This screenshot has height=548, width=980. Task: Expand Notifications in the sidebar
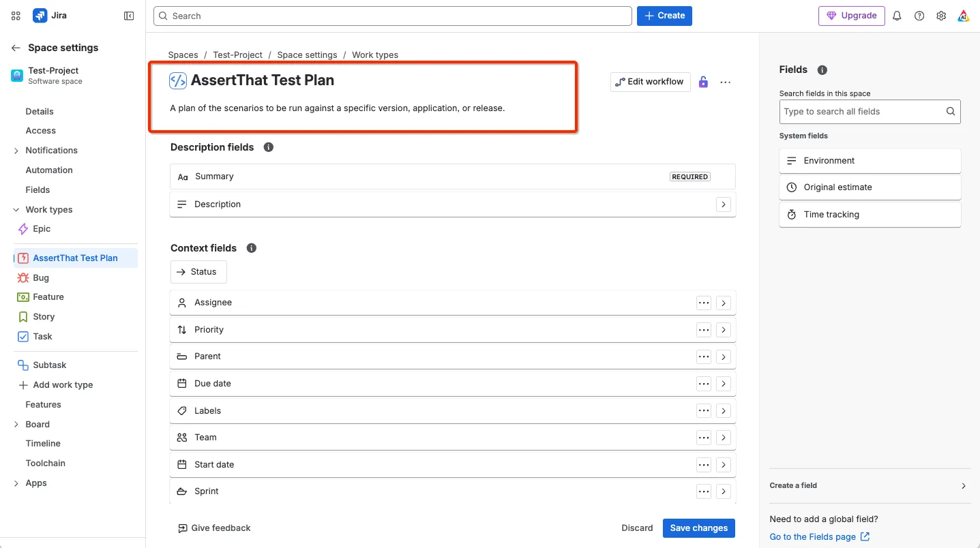[16, 151]
